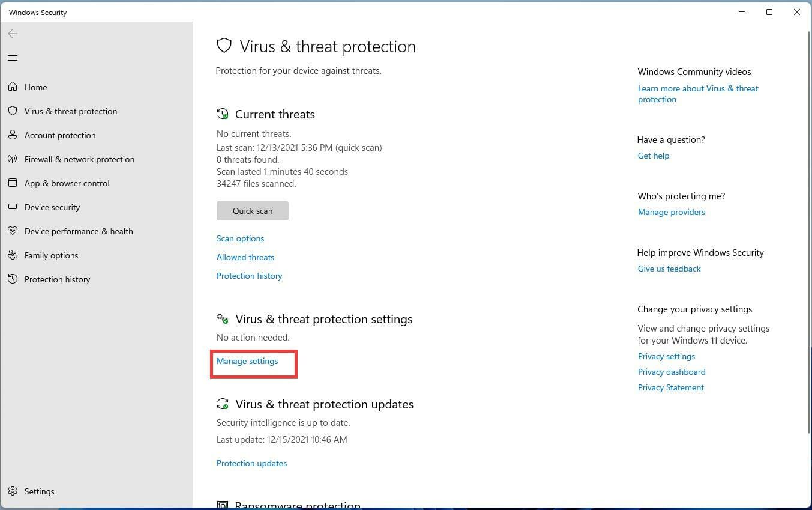Open Device security laptop icon
Image resolution: width=812 pixels, height=510 pixels.
(x=13, y=207)
